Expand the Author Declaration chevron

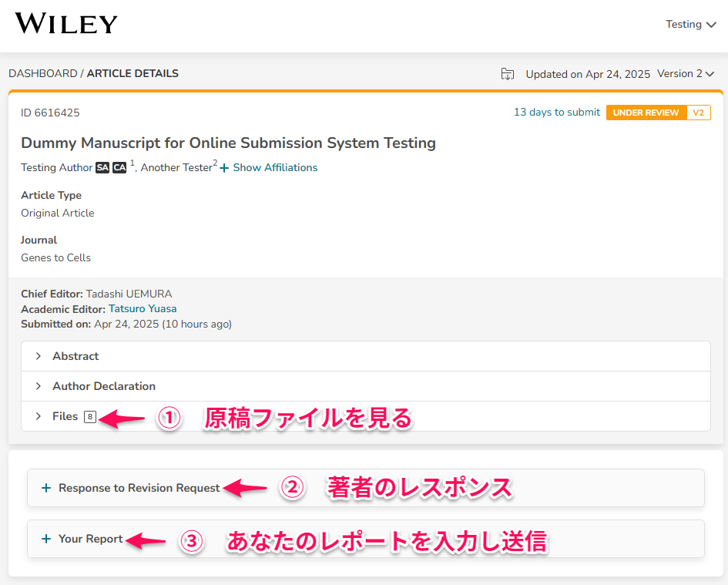(x=38, y=386)
